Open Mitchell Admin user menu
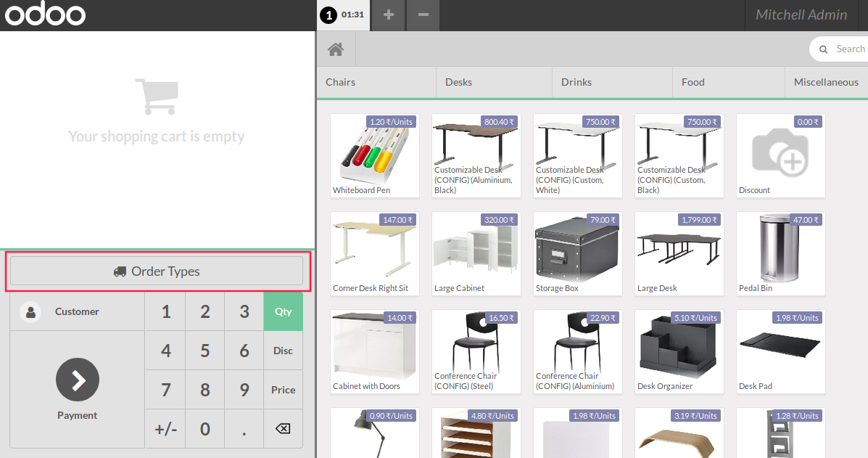This screenshot has width=868, height=458. point(801,15)
